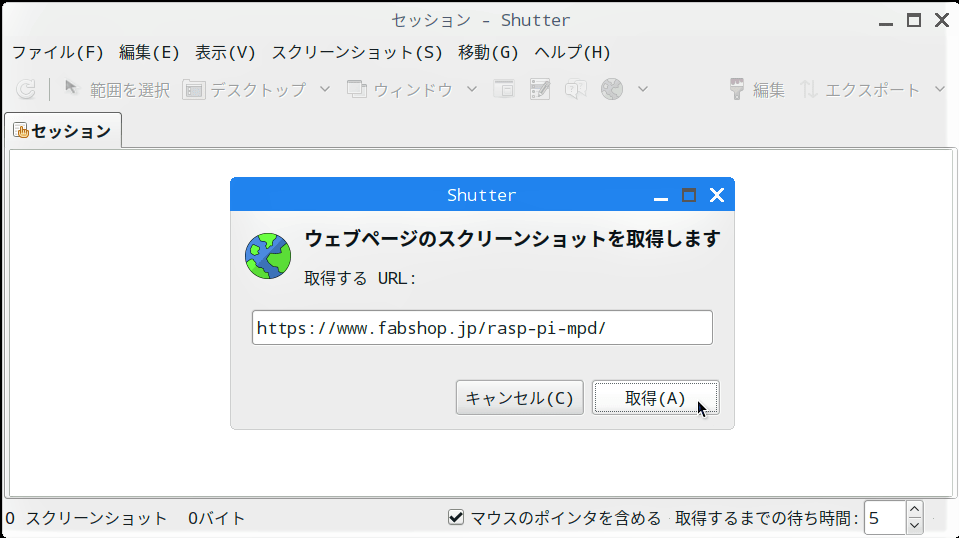Open the ヘルプ(H) menu
This screenshot has width=959, height=538.
(572, 53)
